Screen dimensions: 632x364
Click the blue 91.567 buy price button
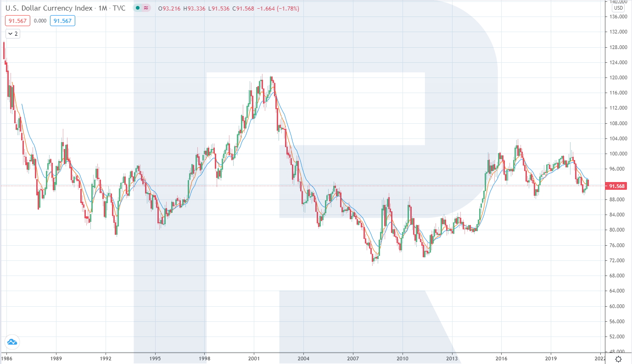pyautogui.click(x=63, y=21)
